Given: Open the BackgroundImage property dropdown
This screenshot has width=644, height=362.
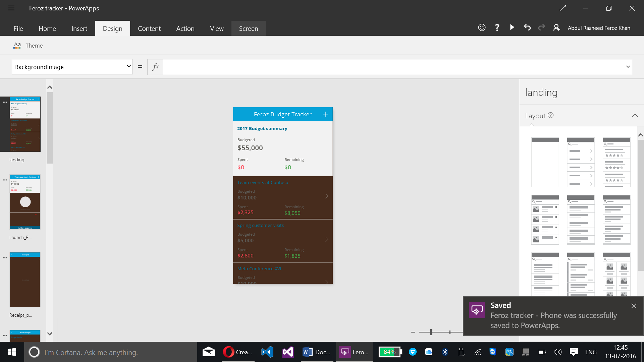Looking at the screenshot, I should [x=72, y=67].
